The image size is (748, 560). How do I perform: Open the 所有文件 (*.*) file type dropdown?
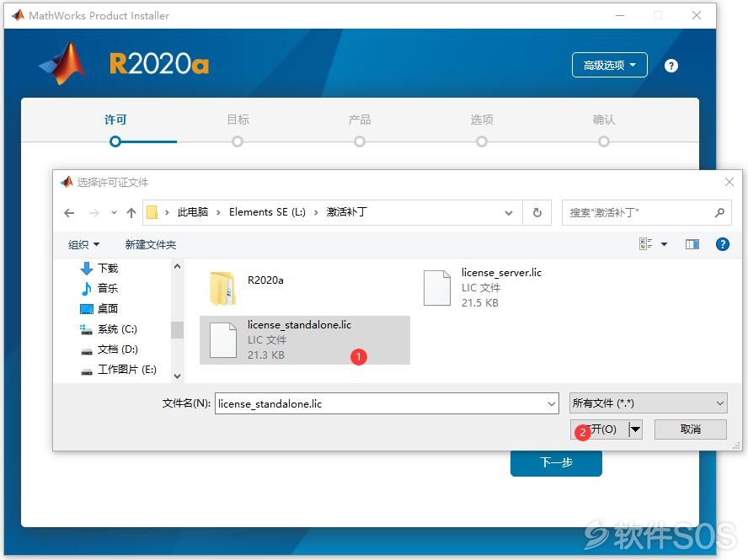[x=649, y=403]
